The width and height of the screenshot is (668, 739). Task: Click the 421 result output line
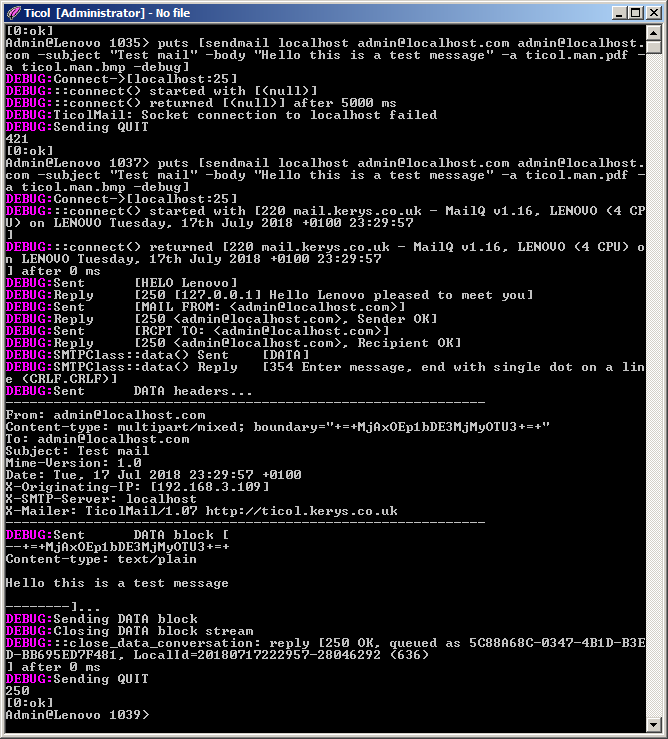17,139
